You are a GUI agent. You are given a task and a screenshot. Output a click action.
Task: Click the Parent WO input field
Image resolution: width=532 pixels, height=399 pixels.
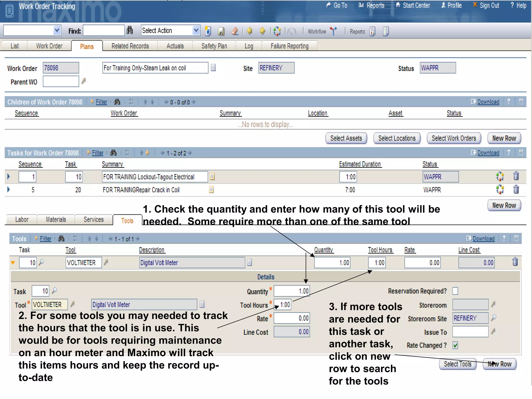(61, 82)
